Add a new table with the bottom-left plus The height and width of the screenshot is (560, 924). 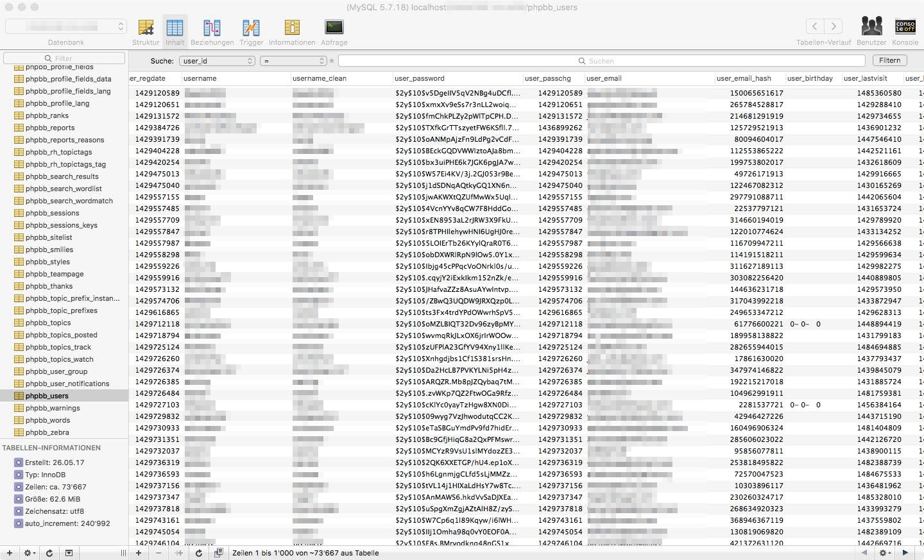(10, 552)
